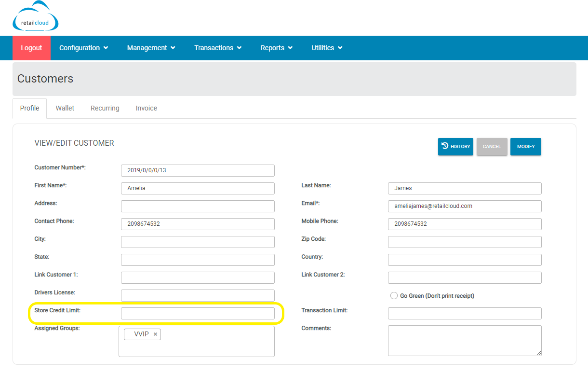This screenshot has width=588, height=373.
Task: Focus the Link Customer 1 field
Action: point(198,277)
